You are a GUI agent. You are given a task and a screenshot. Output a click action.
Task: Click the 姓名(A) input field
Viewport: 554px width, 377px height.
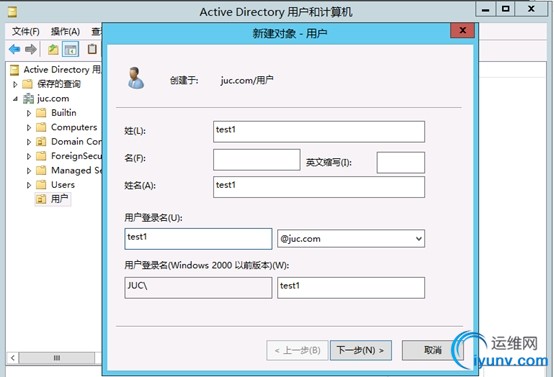(319, 187)
